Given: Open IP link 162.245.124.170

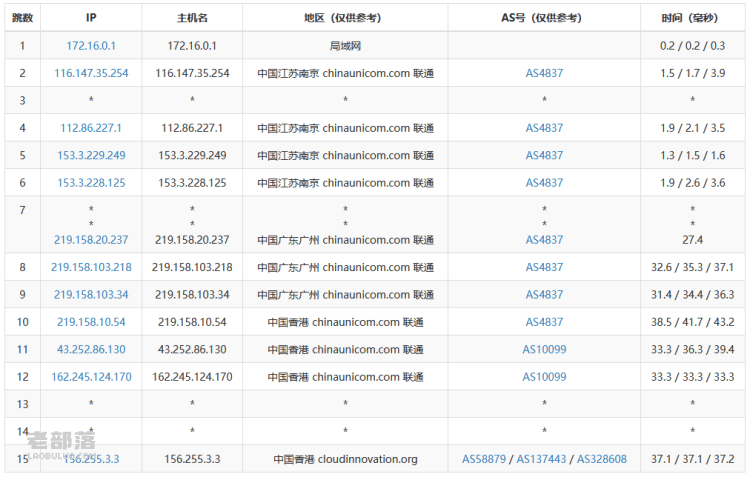Looking at the screenshot, I should [91, 377].
